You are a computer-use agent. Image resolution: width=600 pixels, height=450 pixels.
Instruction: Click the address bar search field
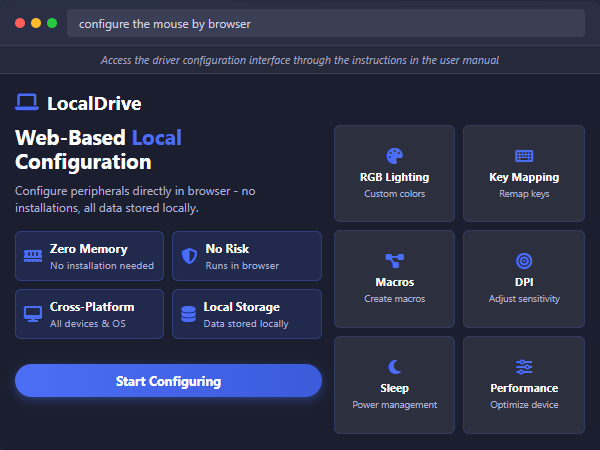(325, 23)
